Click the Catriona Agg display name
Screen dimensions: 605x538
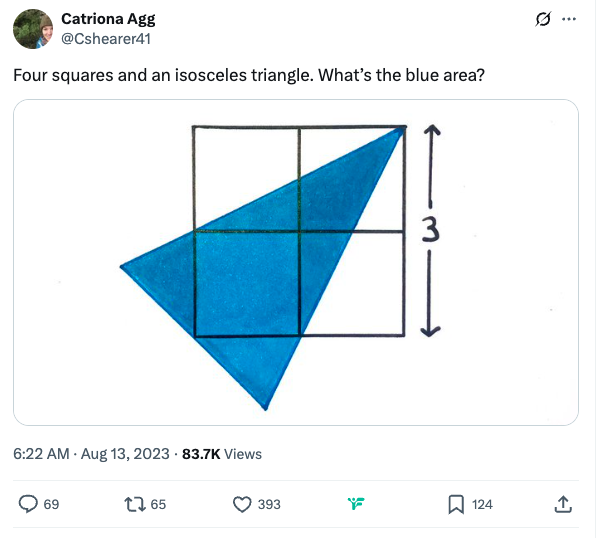108,19
